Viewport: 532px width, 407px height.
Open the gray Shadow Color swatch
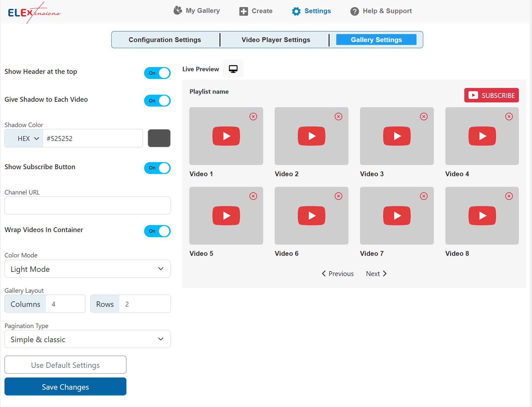coord(159,138)
